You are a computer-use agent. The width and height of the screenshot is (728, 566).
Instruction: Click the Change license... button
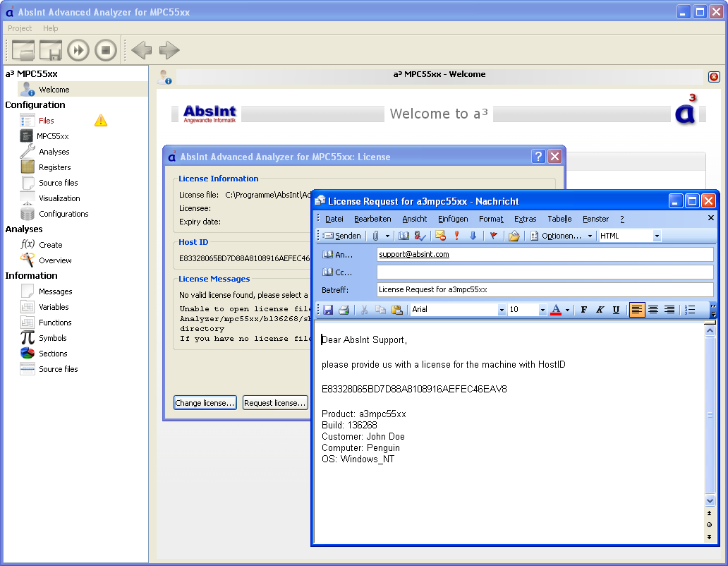pyautogui.click(x=205, y=402)
